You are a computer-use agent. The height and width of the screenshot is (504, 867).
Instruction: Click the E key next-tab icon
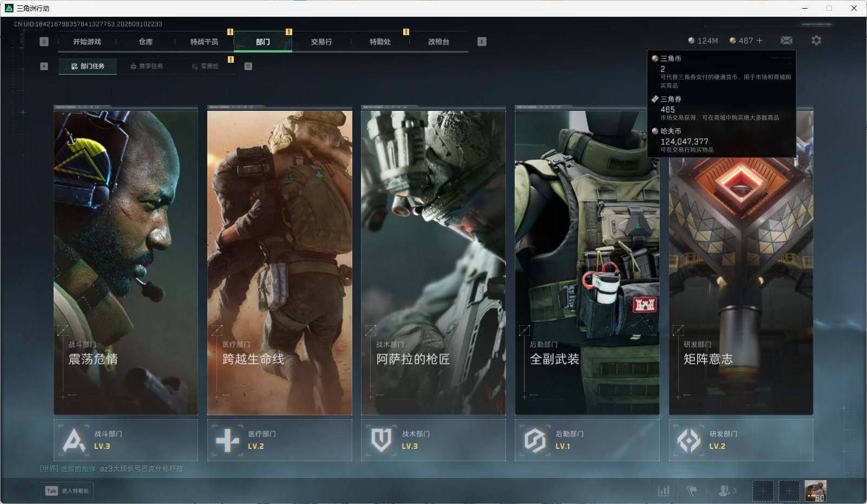pos(482,42)
